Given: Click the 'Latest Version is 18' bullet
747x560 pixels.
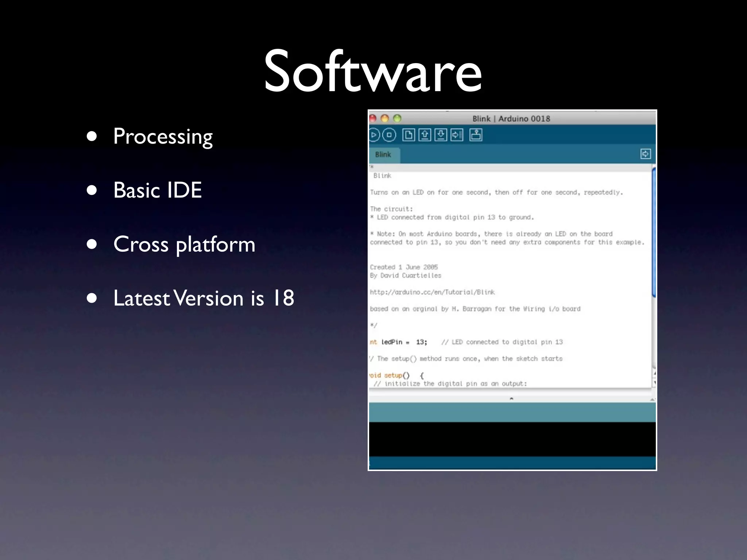Looking at the screenshot, I should coord(204,298).
